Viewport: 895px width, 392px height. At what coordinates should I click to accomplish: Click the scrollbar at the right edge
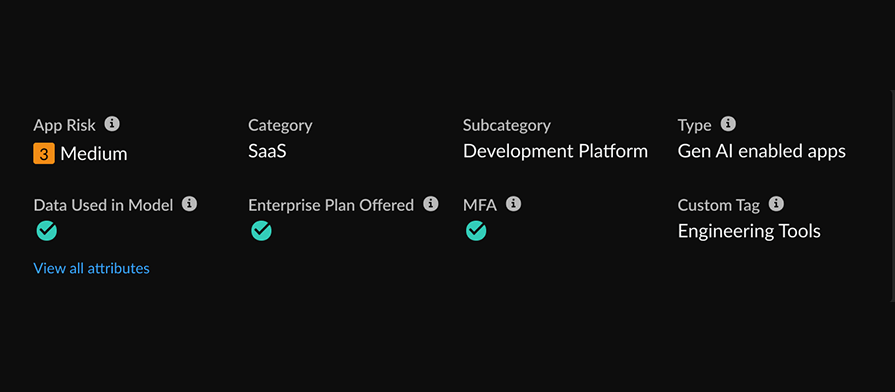[892, 196]
